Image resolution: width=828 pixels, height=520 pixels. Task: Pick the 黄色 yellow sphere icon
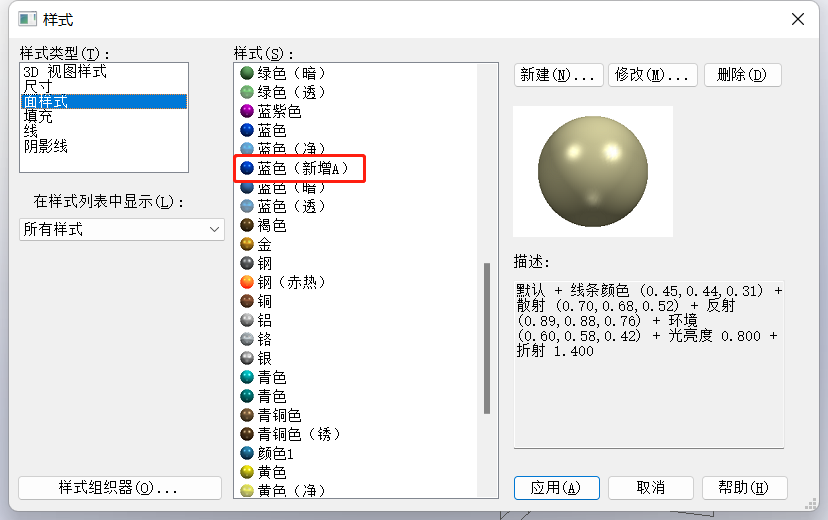247,472
